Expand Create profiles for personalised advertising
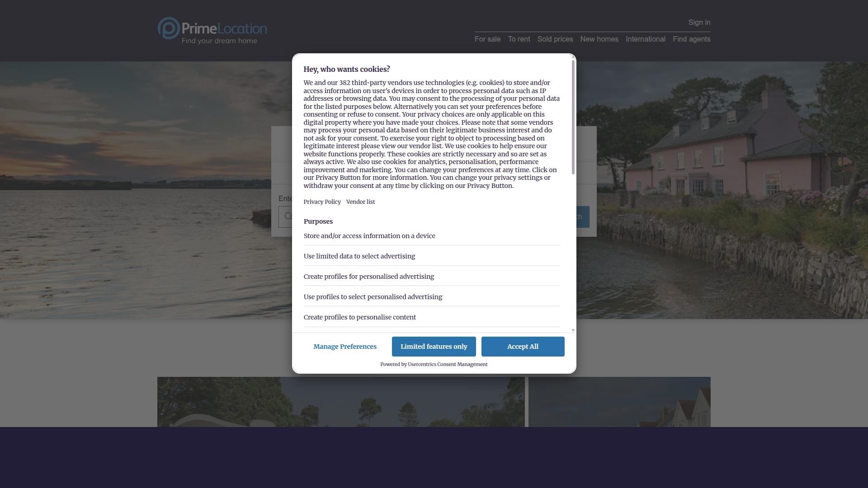This screenshot has height=488, width=868. click(432, 277)
